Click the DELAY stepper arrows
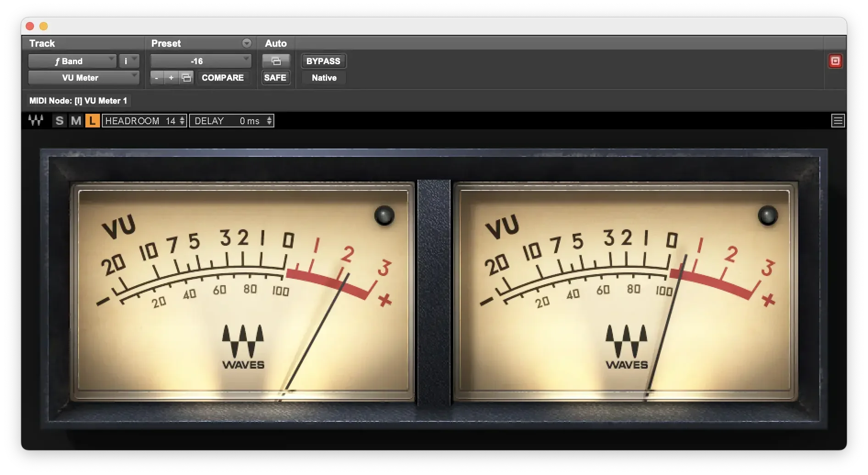The width and height of the screenshot is (868, 475). (269, 121)
